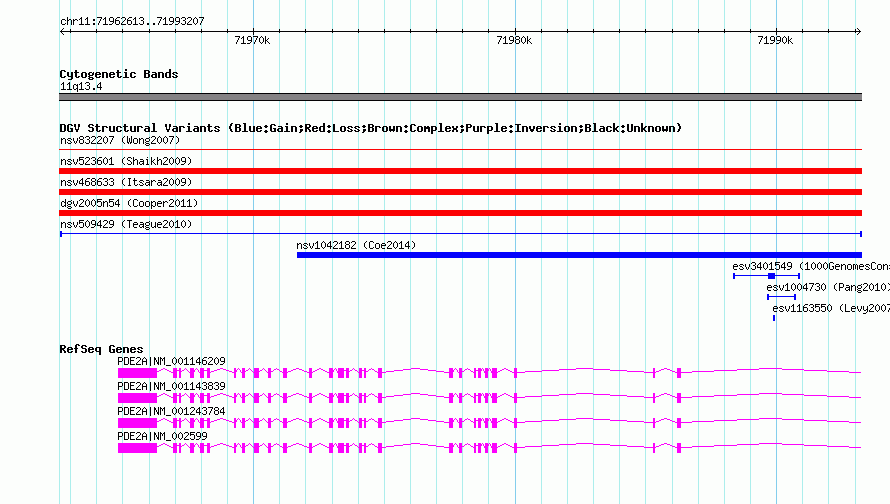Click the thin blue nsv509429 gain line

pos(460,234)
